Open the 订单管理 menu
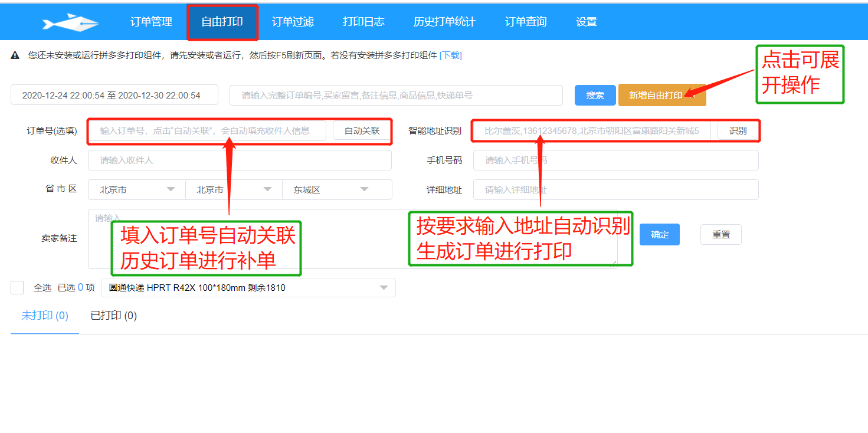This screenshot has width=868, height=433. point(151,22)
